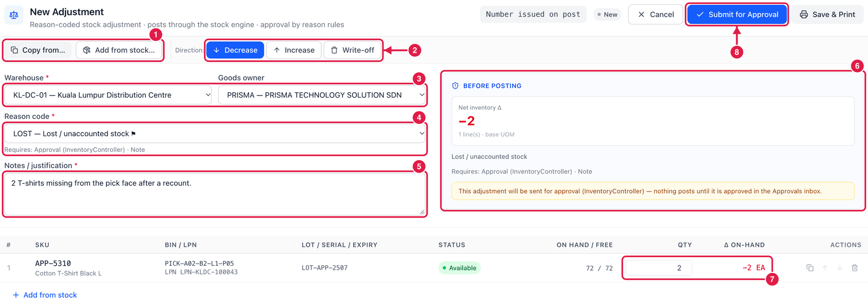Click into the Notes / justification textarea

215,194
